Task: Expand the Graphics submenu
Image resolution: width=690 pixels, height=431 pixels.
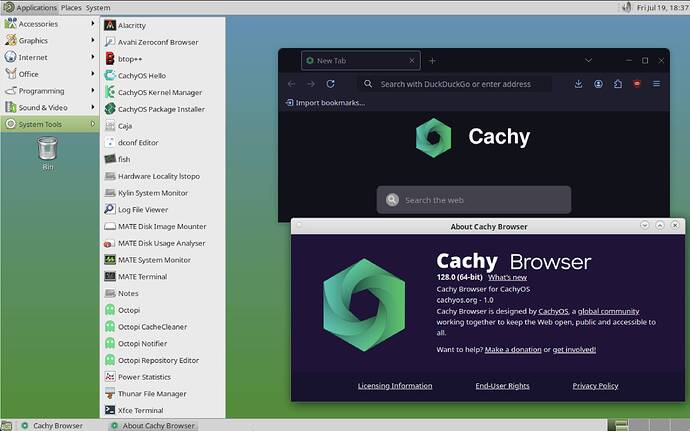Action: click(x=50, y=41)
